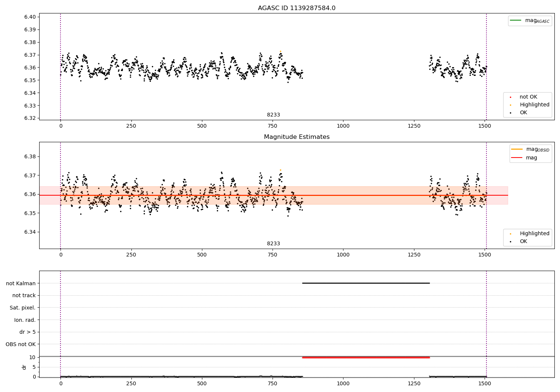Click the 750 x-axis tick in bottom plot
The image size is (560, 392).
click(x=273, y=383)
